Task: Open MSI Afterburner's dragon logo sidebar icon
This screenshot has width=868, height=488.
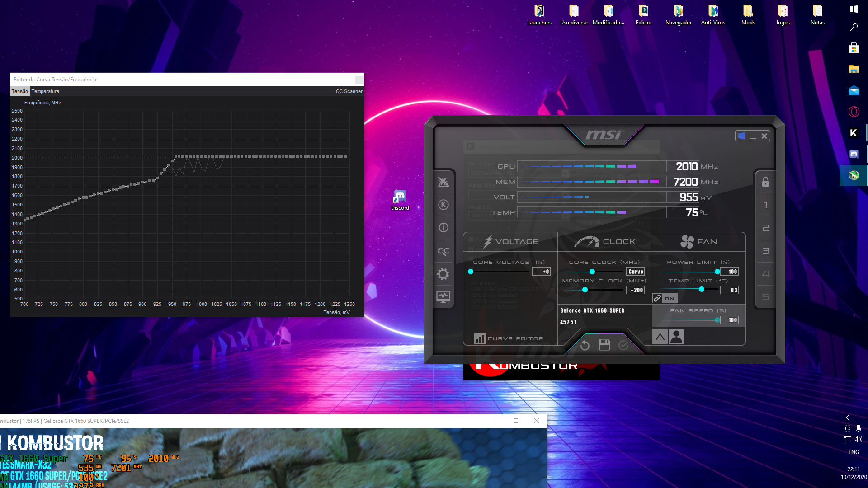Action: click(x=443, y=182)
